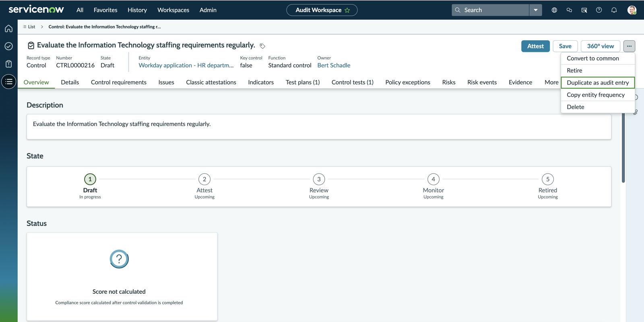Viewport: 644px width, 322px height.
Task: Open the Favorites menu
Action: 105,10
